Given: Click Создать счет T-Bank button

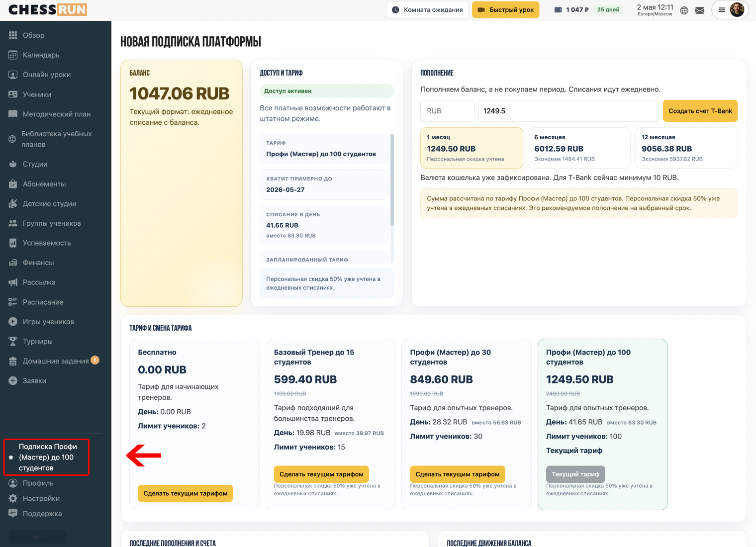Looking at the screenshot, I should (700, 111).
